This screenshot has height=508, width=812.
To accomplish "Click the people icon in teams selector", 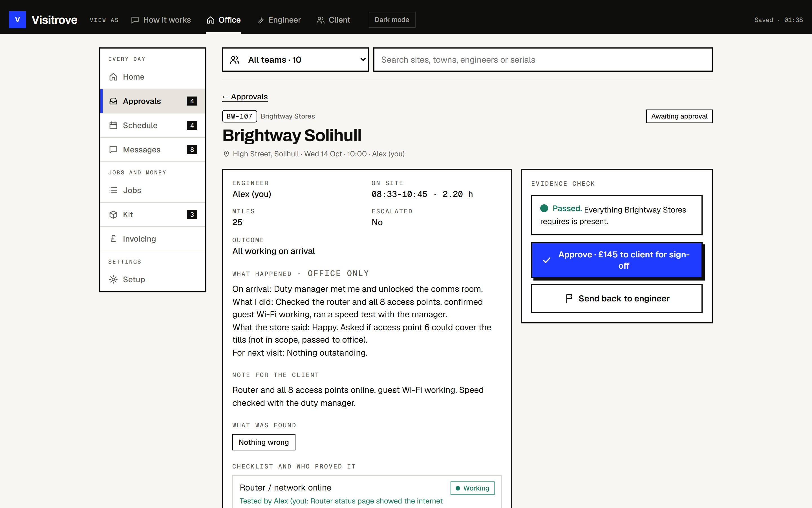I will 235,60.
